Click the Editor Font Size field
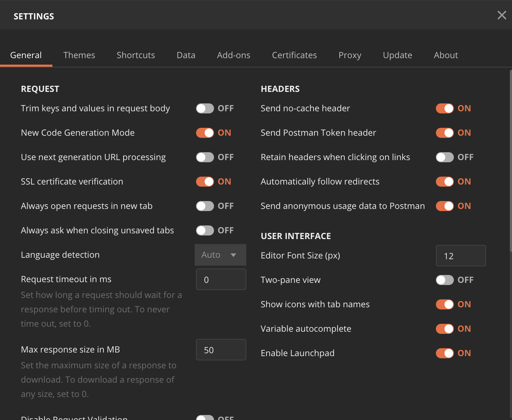Viewport: 512px width, 420px height. coord(461,256)
